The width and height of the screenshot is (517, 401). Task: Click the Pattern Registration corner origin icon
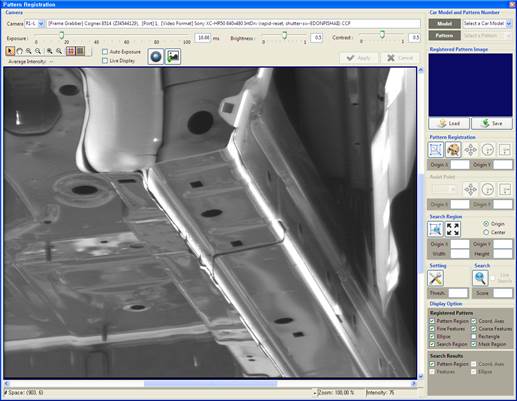coord(505,150)
